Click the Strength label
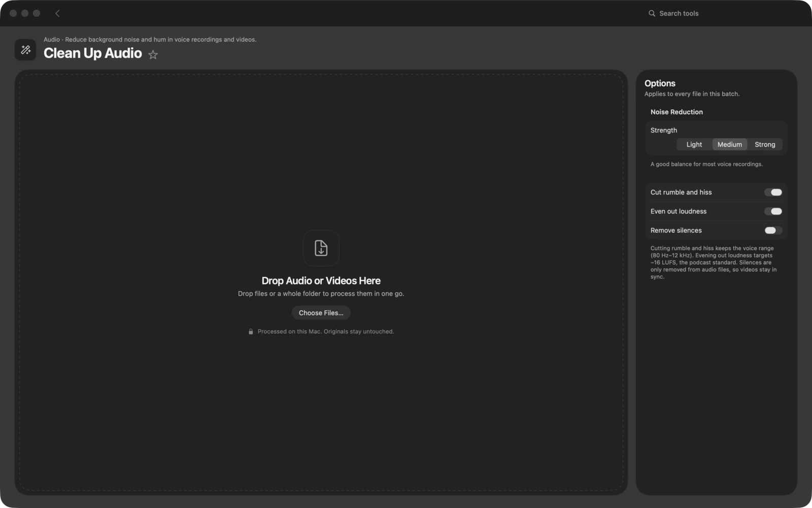The height and width of the screenshot is (508, 812). pos(664,130)
